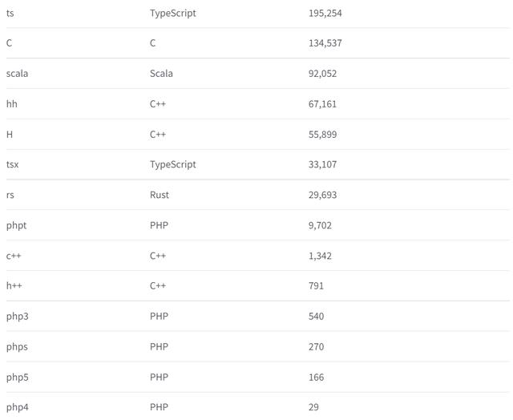Click the uppercase 'C' extension cell
513x420 pixels.
(10, 43)
